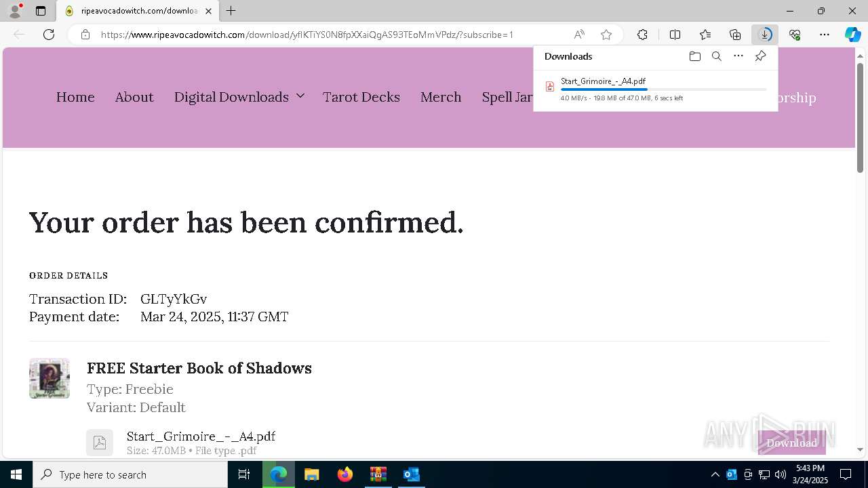
Task: Click Start_Grimoire_-_A4.pdf in Downloads panel
Action: pos(603,81)
